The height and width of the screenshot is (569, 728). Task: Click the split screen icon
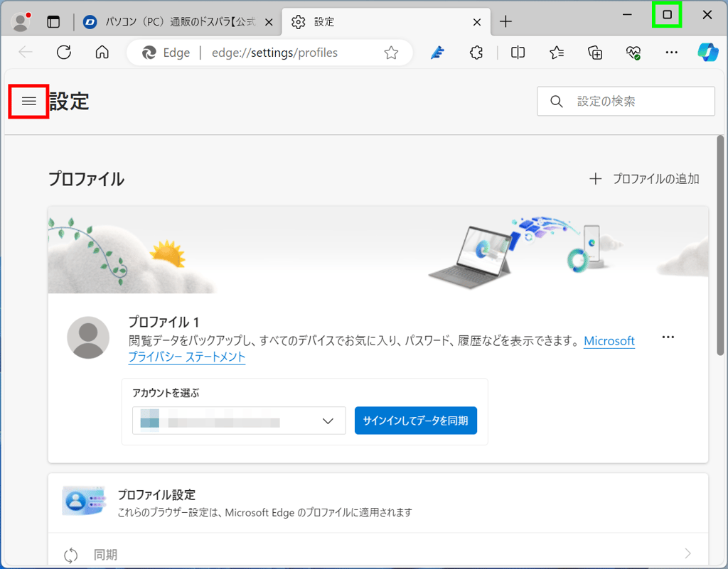click(517, 52)
